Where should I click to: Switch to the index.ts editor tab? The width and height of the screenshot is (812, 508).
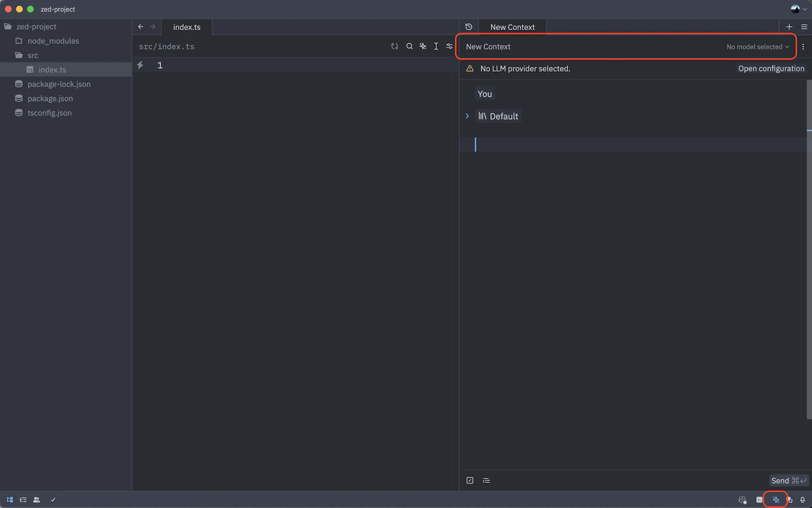point(187,27)
